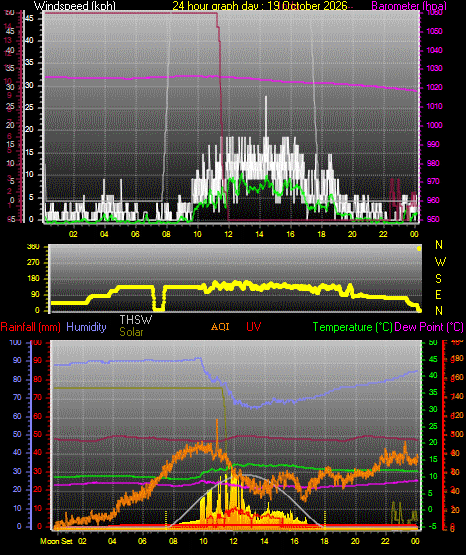Image resolution: width=466 pixels, height=555 pixels.
Task: Select the Dew Point (°C) legend label
Action: (x=429, y=327)
